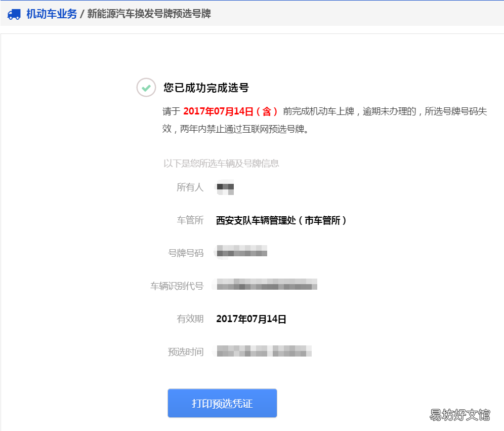
Task: Click the 车辆识别代号 field label
Action: tap(177, 286)
